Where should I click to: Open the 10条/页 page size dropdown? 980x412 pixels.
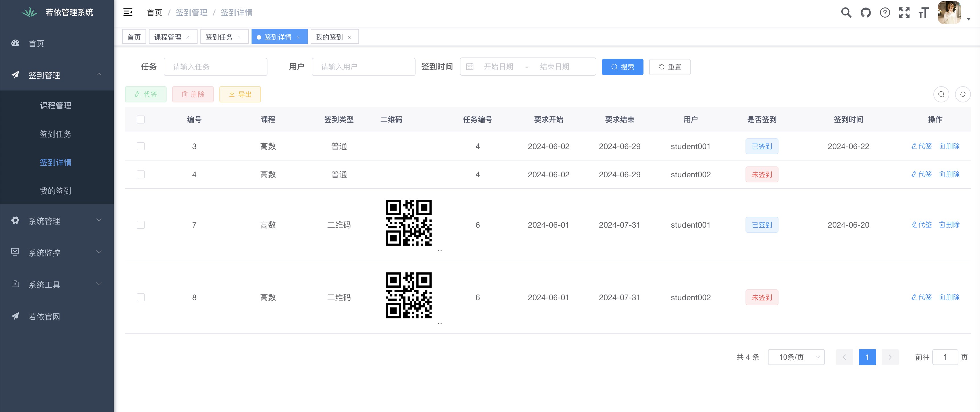click(796, 357)
